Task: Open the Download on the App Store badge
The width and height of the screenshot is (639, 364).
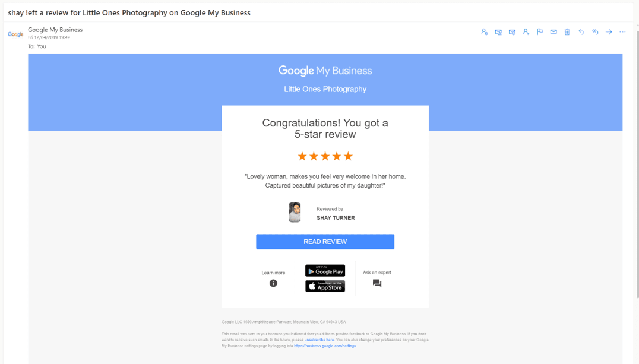Action: coord(325,286)
